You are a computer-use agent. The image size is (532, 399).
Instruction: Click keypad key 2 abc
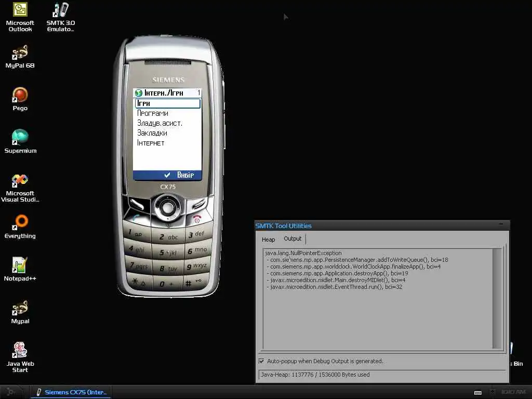click(x=169, y=236)
